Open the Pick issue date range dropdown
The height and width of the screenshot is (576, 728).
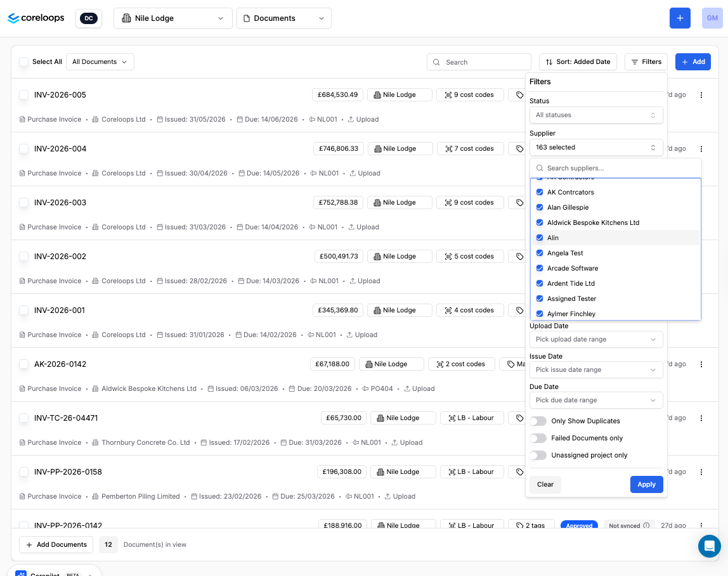(x=596, y=369)
